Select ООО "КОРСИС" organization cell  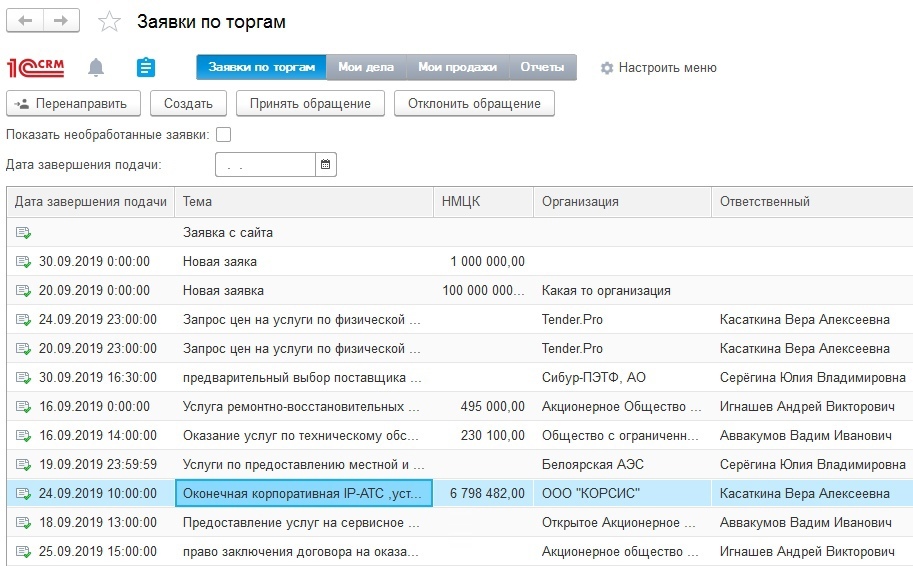point(622,494)
